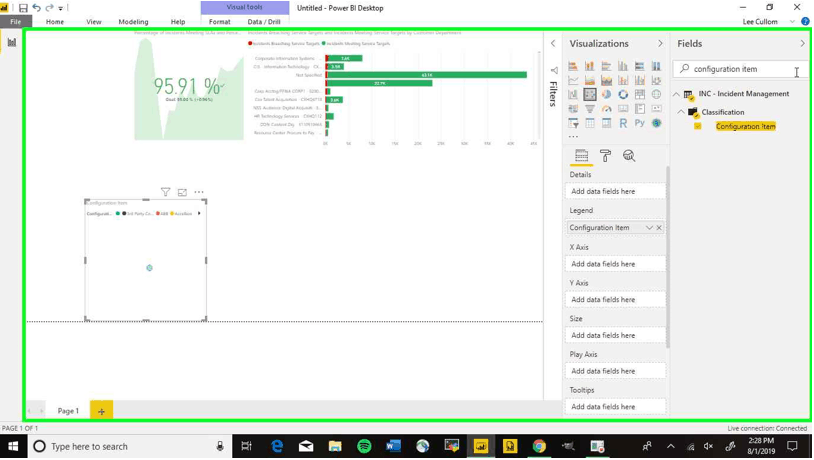This screenshot has width=814, height=460.
Task: Open the Data / Drill tab
Action: (x=264, y=22)
